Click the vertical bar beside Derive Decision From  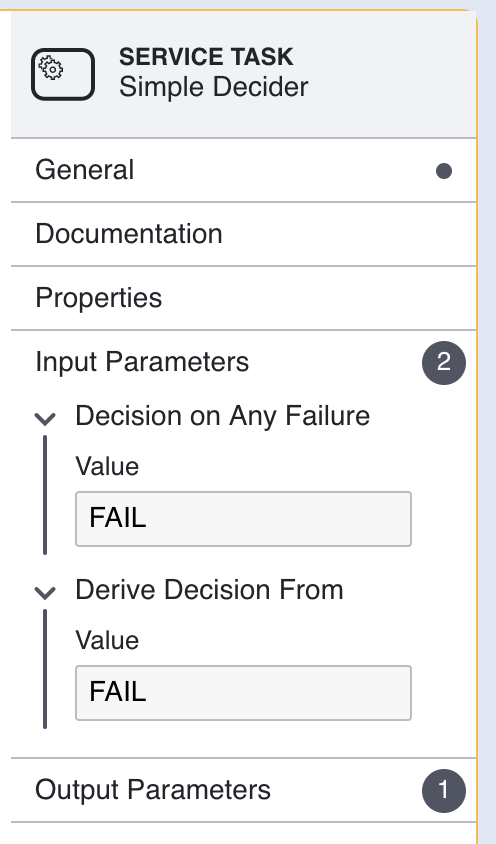45,669
